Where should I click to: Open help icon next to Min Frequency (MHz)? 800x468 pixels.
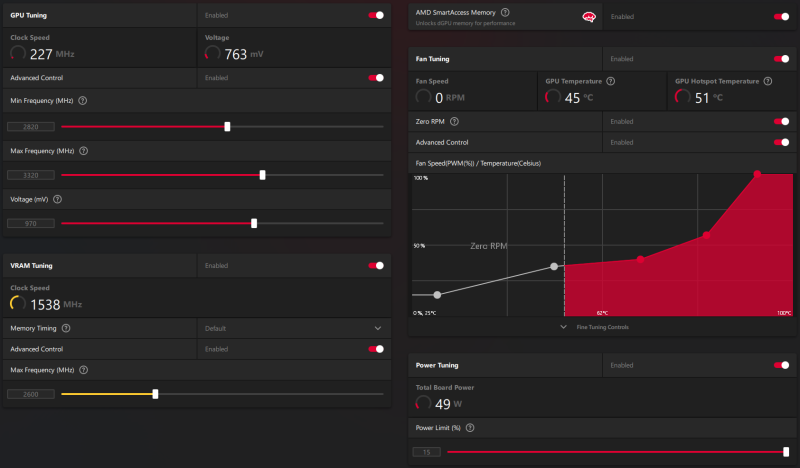tap(83, 101)
